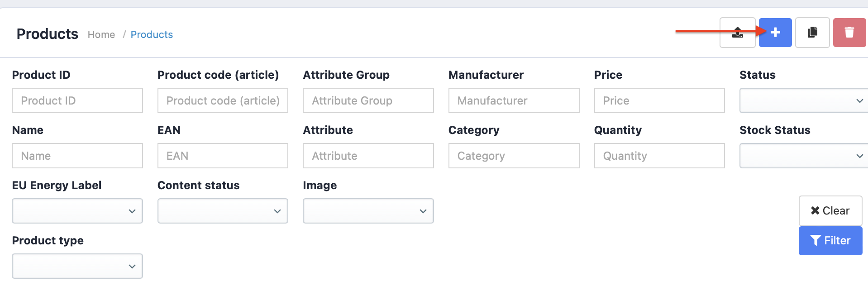
Task: Select the Attribute Group text field
Action: point(368,100)
